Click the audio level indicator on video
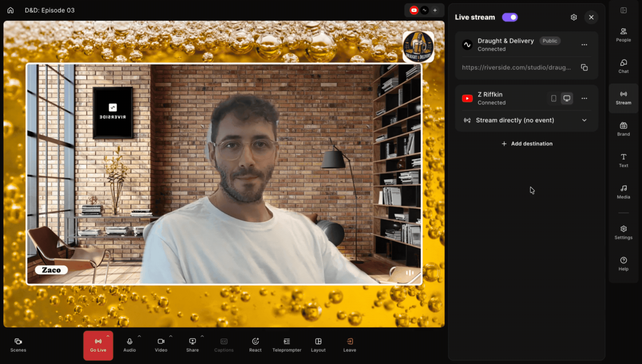642x364 pixels. (410, 273)
